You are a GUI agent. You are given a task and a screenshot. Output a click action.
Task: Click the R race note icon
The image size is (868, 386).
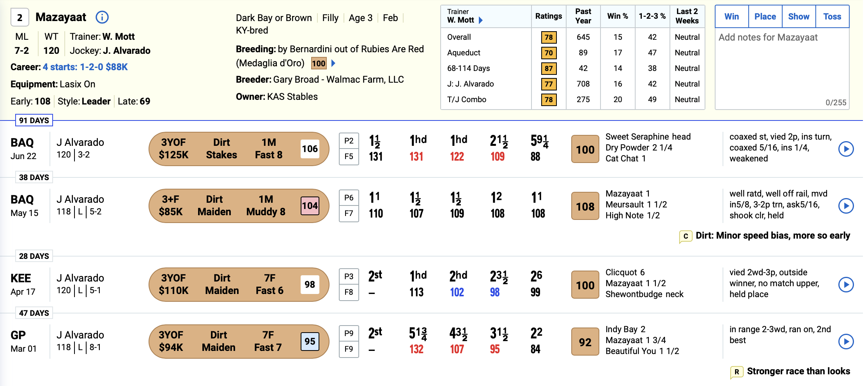737,372
